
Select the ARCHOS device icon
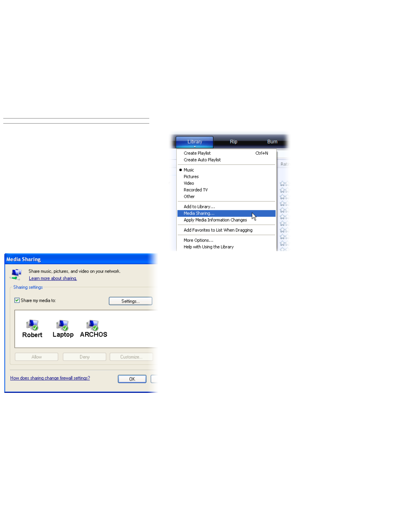[93, 325]
